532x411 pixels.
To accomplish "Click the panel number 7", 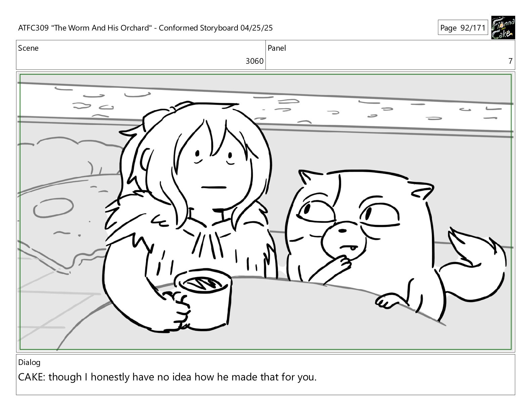I will tap(510, 61).
